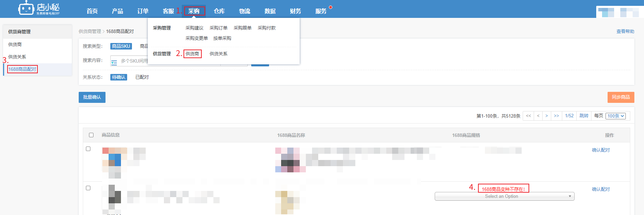Jump to first page with << button
This screenshot has width=644, height=215.
(529, 116)
